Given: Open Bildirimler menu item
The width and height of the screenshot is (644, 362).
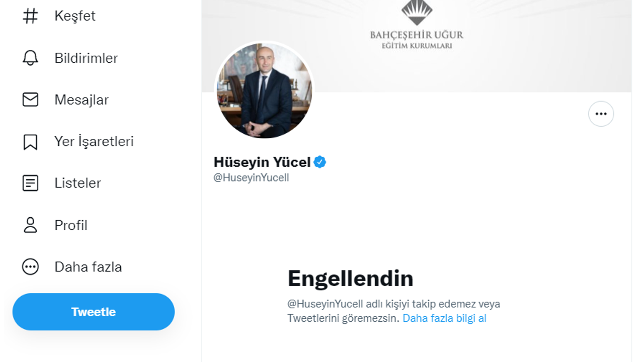Looking at the screenshot, I should (86, 58).
